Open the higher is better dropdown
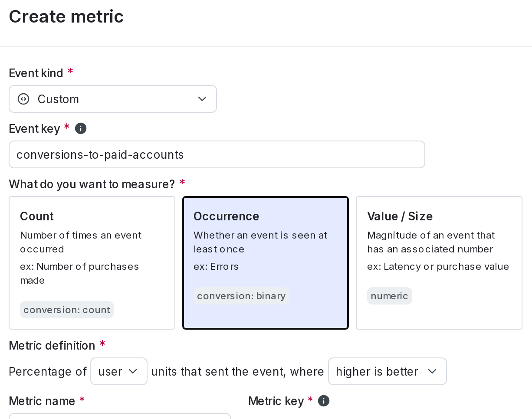The width and height of the screenshot is (532, 419). 387,371
